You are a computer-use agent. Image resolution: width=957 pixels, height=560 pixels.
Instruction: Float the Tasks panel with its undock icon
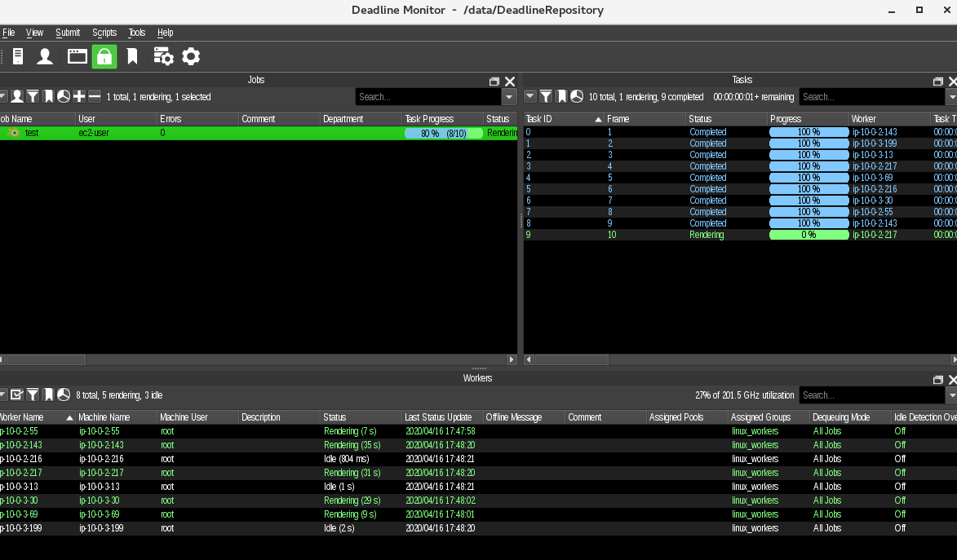(938, 82)
